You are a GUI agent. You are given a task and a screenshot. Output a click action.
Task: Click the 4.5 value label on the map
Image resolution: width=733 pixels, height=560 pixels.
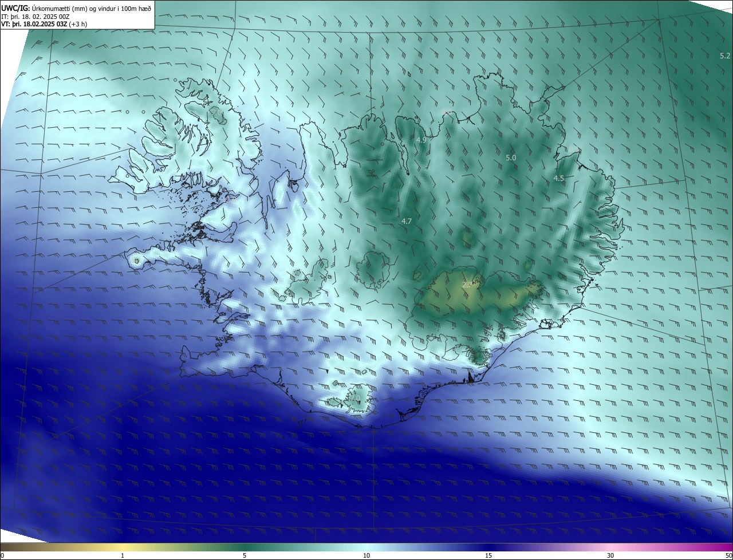pos(559,179)
